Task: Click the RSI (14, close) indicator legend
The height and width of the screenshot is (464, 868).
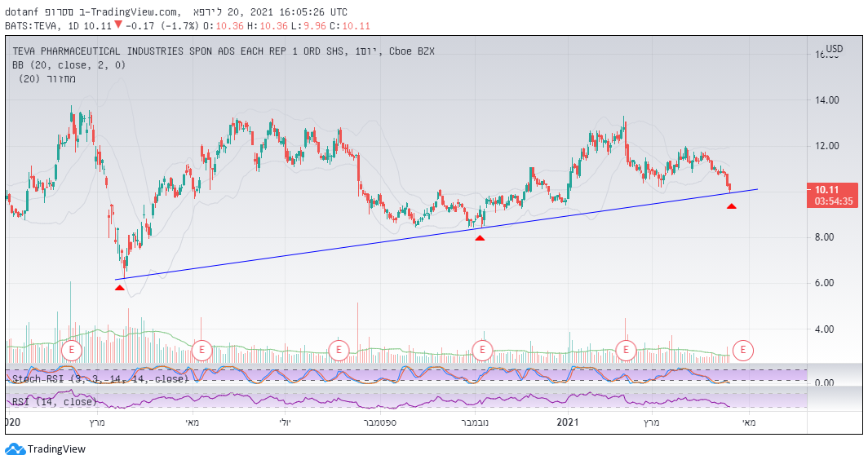Action: click(x=54, y=401)
